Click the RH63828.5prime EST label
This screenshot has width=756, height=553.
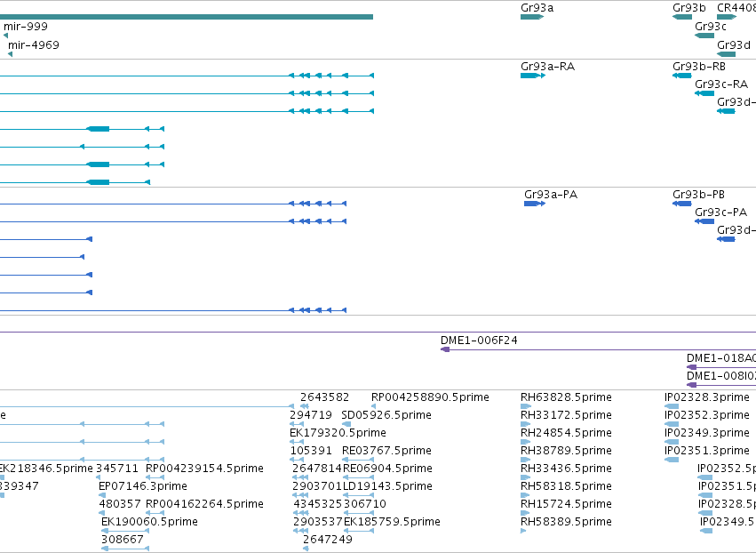point(566,397)
